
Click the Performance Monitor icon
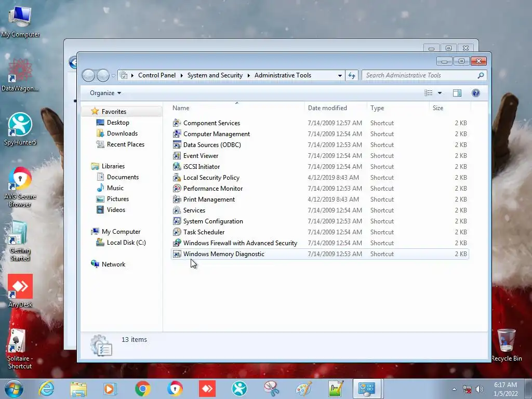point(177,188)
